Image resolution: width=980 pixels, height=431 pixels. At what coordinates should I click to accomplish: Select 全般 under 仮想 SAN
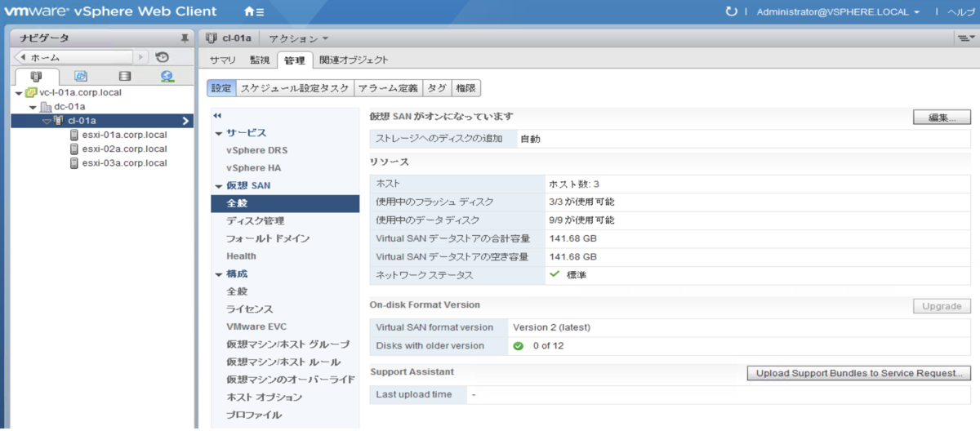pyautogui.click(x=284, y=203)
